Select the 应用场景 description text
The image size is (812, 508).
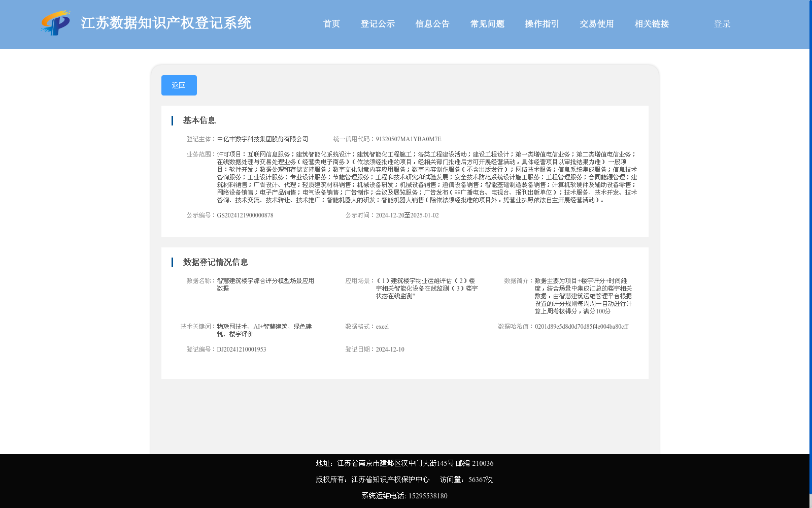(427, 288)
